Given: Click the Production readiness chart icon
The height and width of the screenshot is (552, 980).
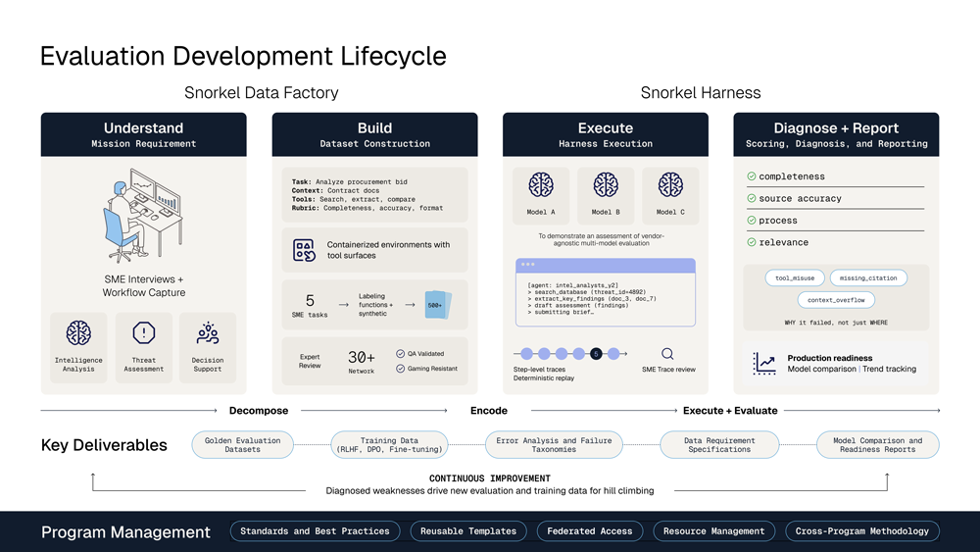Looking at the screenshot, I should point(763,363).
